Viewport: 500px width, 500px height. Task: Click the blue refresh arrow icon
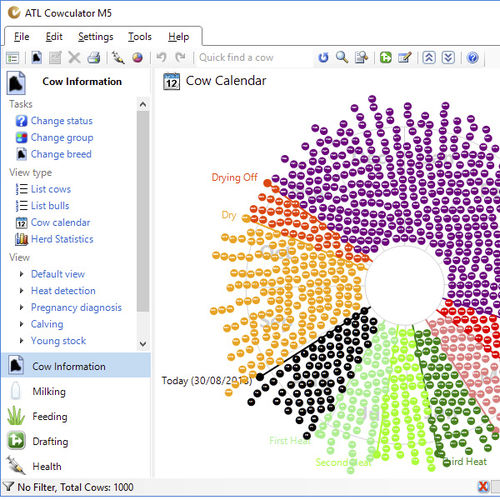pyautogui.click(x=323, y=58)
